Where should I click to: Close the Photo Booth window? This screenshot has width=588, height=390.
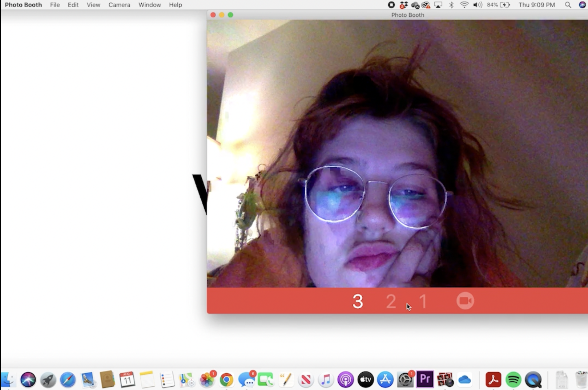tap(213, 15)
